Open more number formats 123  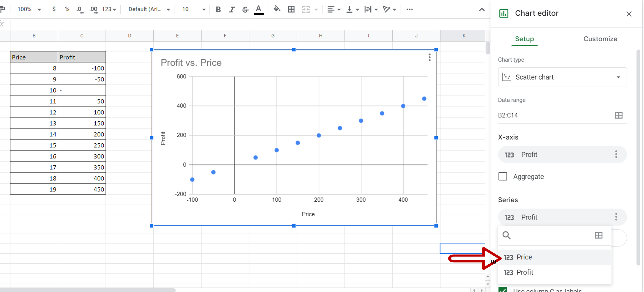(x=109, y=9)
